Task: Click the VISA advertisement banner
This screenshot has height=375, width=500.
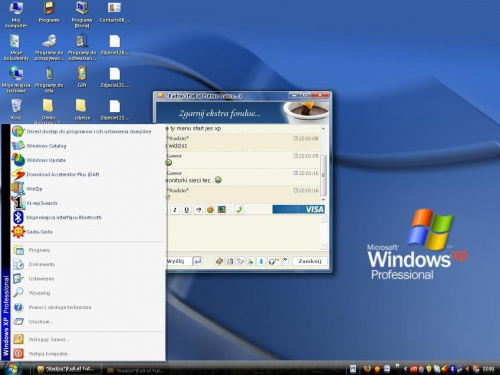Action: click(298, 209)
